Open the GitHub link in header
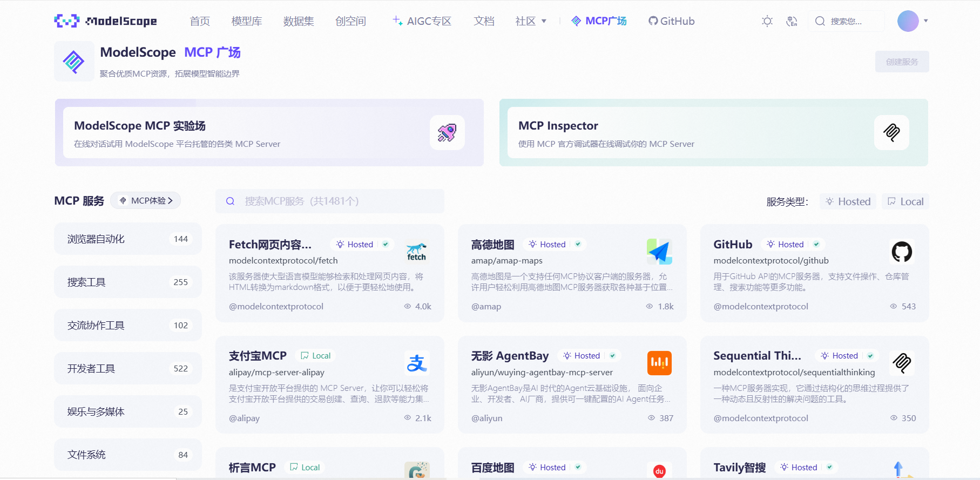Screen dimensions: 980x480 (671, 21)
